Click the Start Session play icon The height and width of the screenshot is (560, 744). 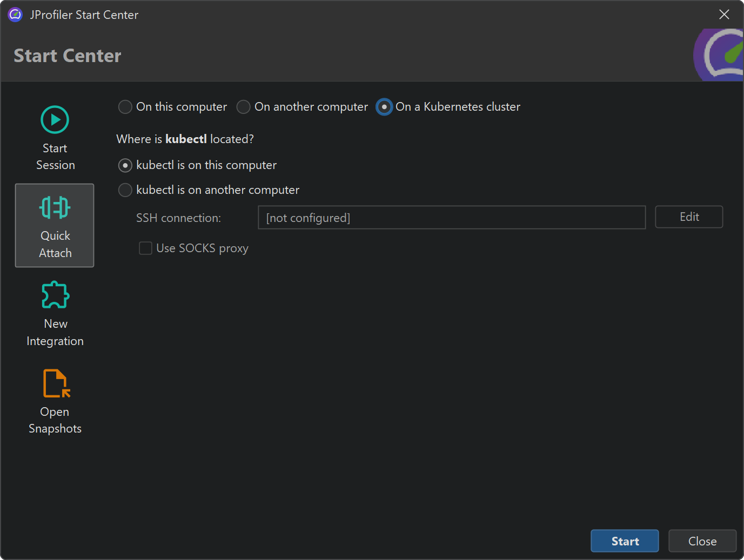[55, 119]
